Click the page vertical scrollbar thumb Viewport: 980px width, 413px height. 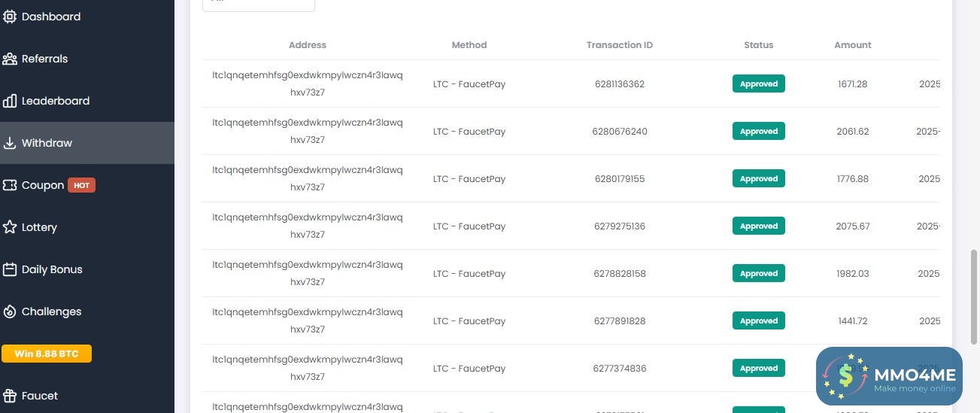975,286
